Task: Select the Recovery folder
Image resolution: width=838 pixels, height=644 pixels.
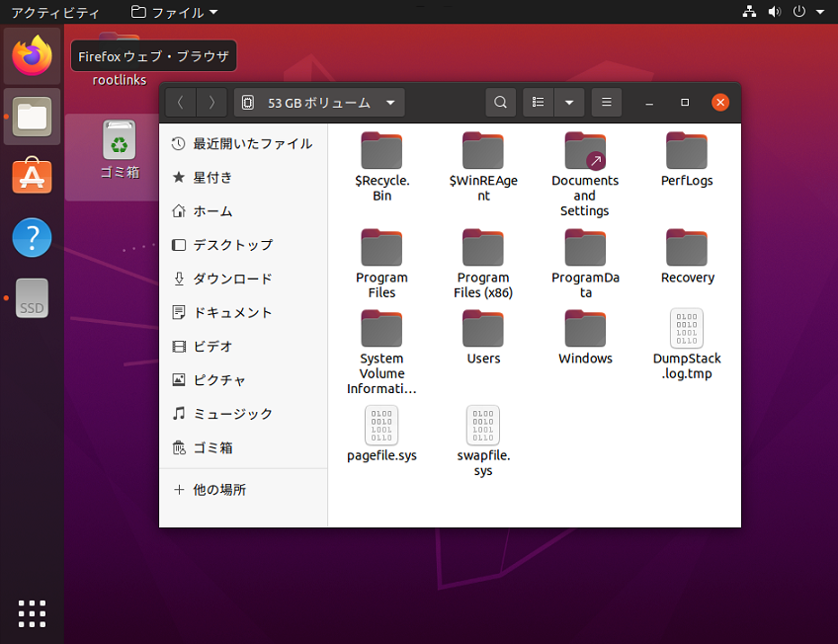Action: tap(687, 256)
